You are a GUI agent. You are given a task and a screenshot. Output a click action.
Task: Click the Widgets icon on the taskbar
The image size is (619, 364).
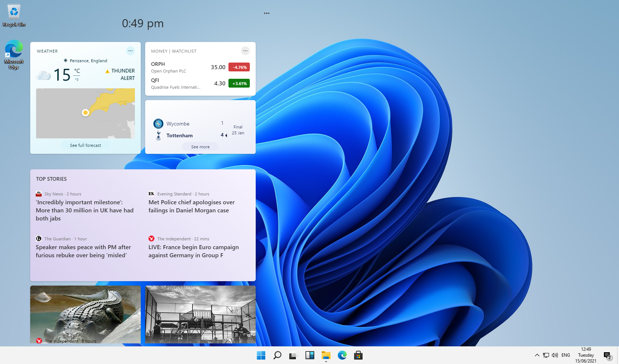point(309,355)
